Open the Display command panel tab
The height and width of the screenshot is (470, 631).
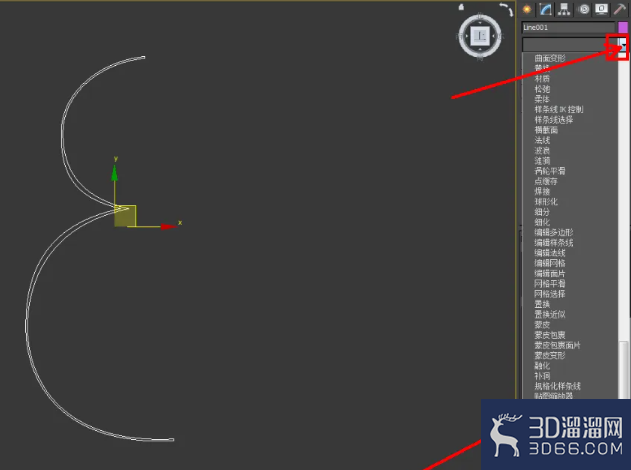pyautogui.click(x=602, y=9)
